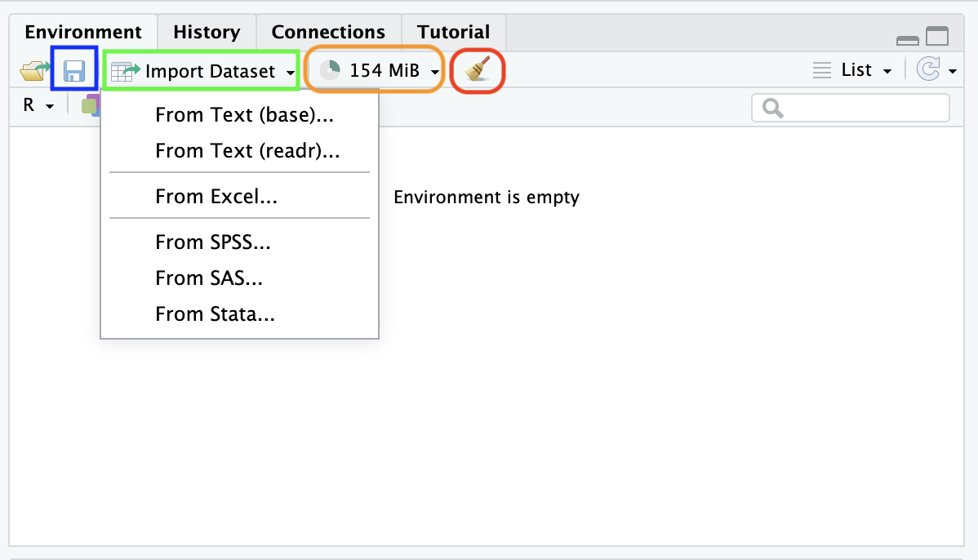This screenshot has width=978, height=560.
Task: Open the 154 MiB memory usage dropdown
Action: click(x=376, y=71)
